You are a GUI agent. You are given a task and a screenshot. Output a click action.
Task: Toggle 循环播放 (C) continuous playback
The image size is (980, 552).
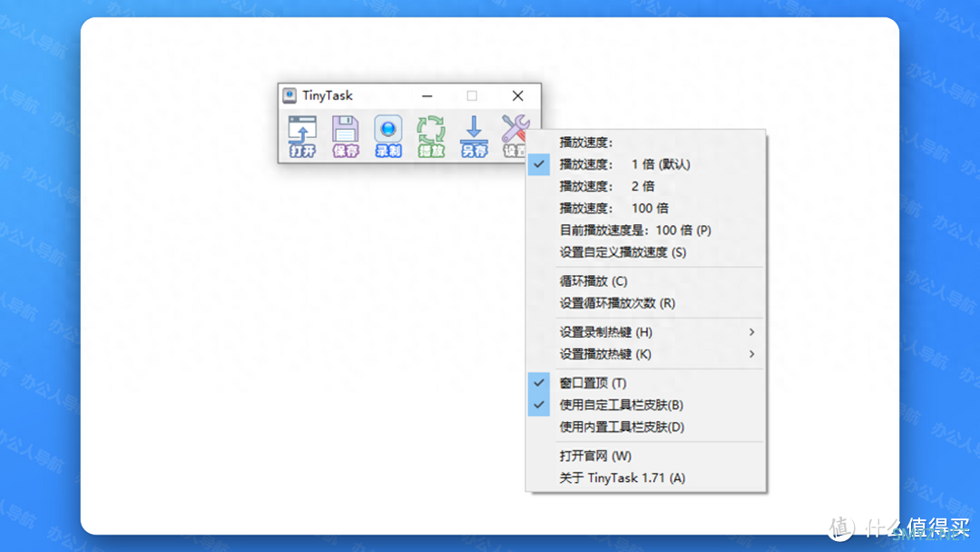(x=646, y=281)
